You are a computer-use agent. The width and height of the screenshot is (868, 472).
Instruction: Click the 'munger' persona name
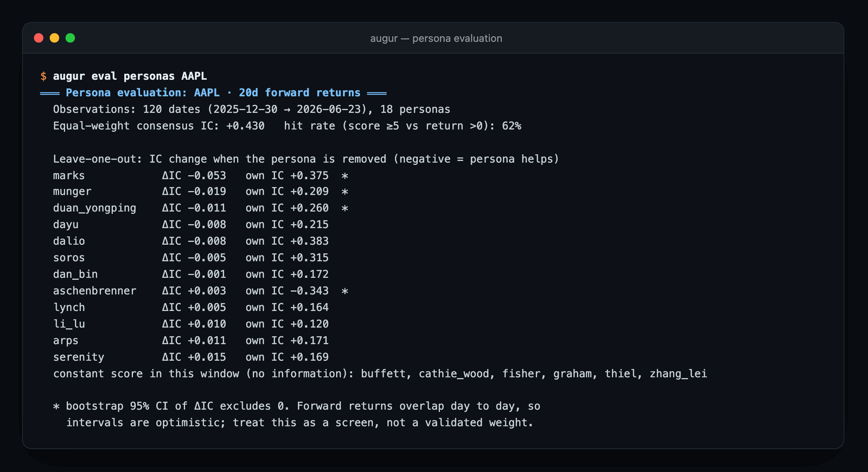click(x=72, y=192)
